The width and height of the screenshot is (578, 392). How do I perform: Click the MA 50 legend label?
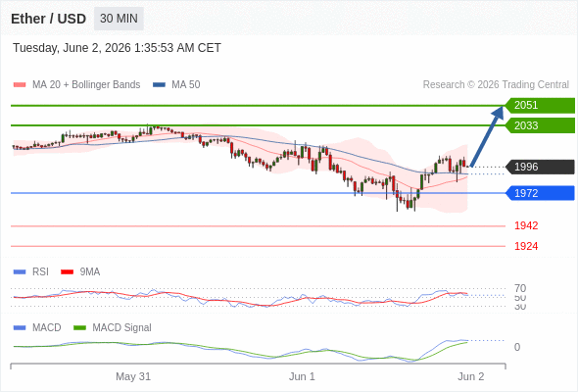coord(186,85)
